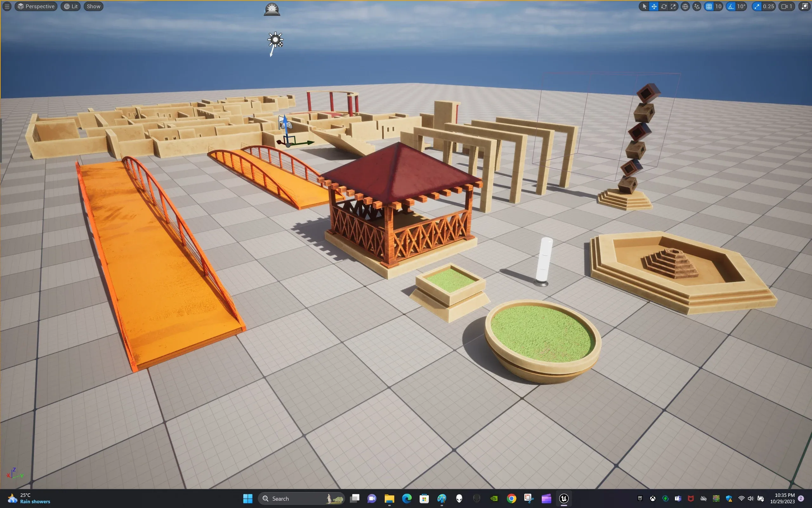This screenshot has height=508, width=812.
Task: Select the sky light dome icon
Action: pyautogui.click(x=272, y=10)
